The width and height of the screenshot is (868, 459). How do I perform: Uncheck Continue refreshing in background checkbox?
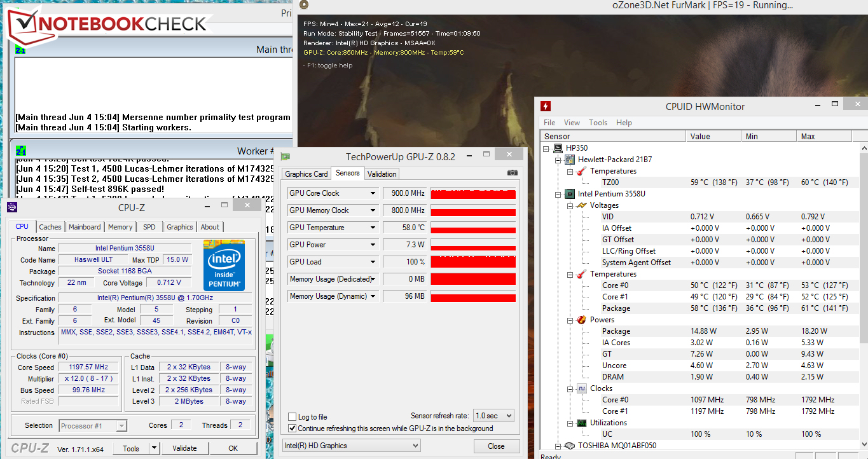[293, 428]
